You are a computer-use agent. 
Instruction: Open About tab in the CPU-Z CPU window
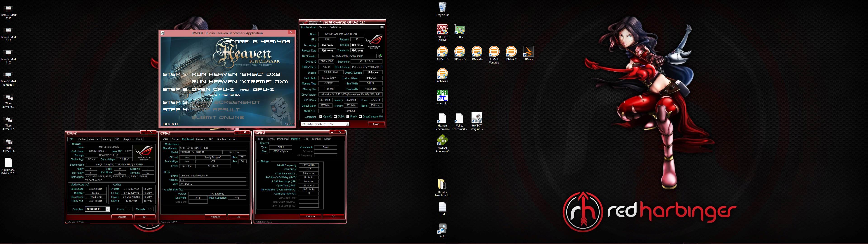(x=139, y=140)
